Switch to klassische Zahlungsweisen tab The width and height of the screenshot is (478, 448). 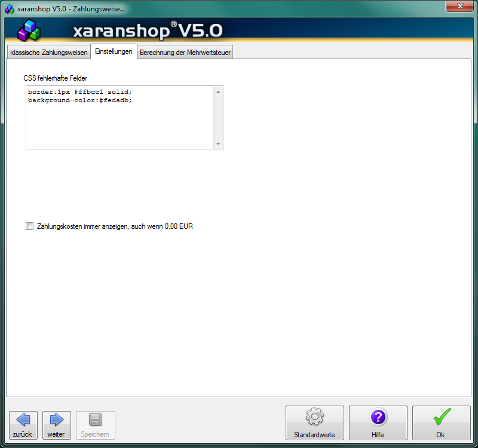coord(49,53)
